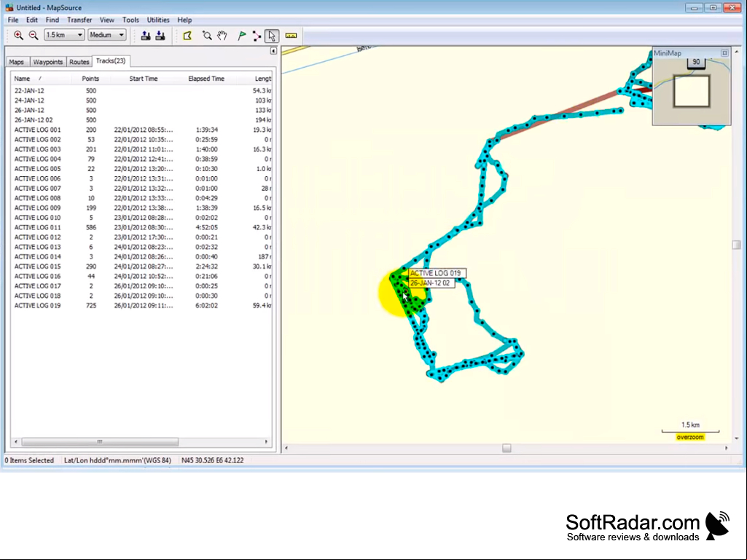Image resolution: width=747 pixels, height=560 pixels.
Task: Select the Distance/Bearing ruler tool
Action: pyautogui.click(x=291, y=35)
